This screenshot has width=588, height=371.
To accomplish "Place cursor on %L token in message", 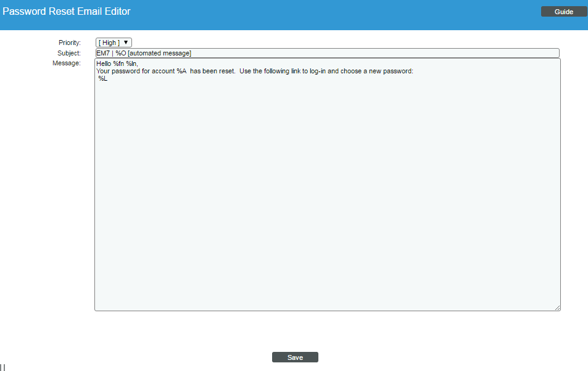I will pyautogui.click(x=102, y=79).
